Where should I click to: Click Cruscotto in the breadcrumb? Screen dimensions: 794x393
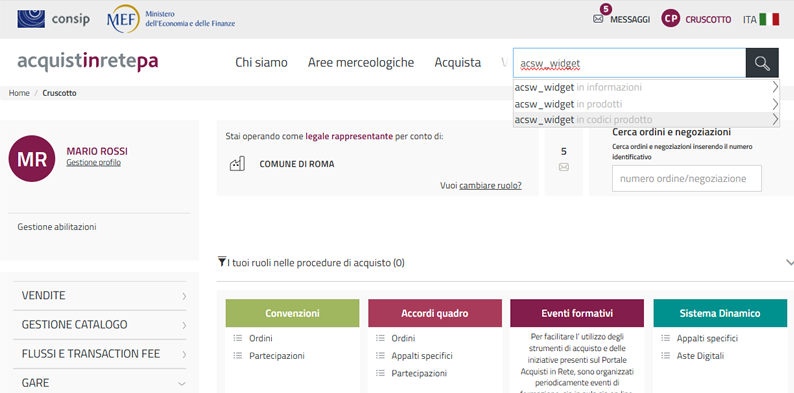[x=60, y=93]
